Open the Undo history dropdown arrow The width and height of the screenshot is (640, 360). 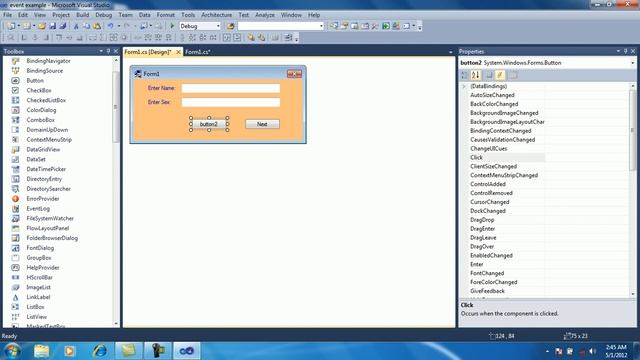(119, 26)
